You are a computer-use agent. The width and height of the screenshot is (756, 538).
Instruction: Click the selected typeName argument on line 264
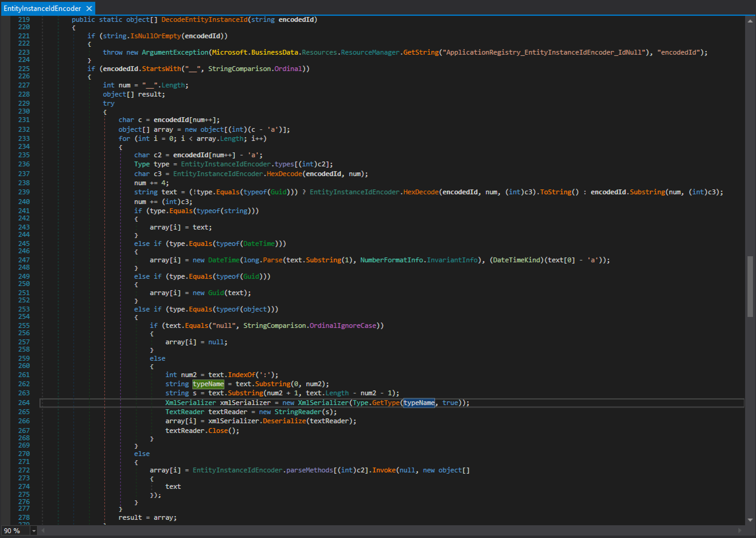tap(419, 403)
